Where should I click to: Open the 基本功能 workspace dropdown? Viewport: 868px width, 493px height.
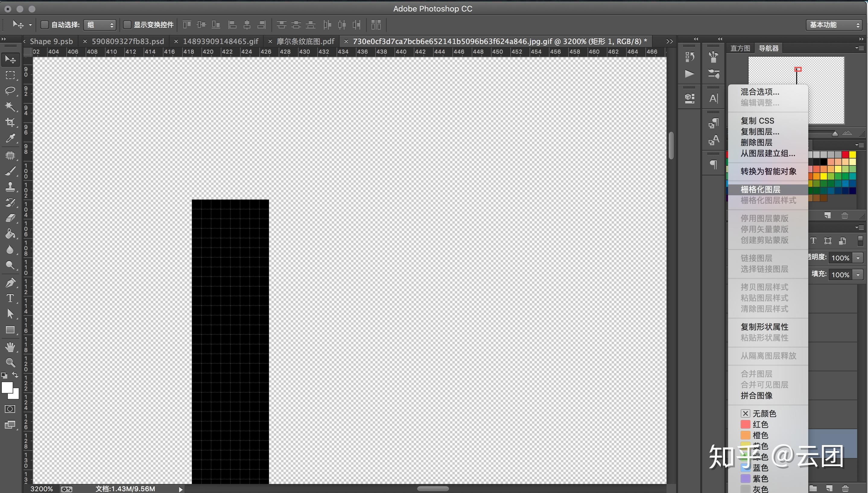pos(834,25)
